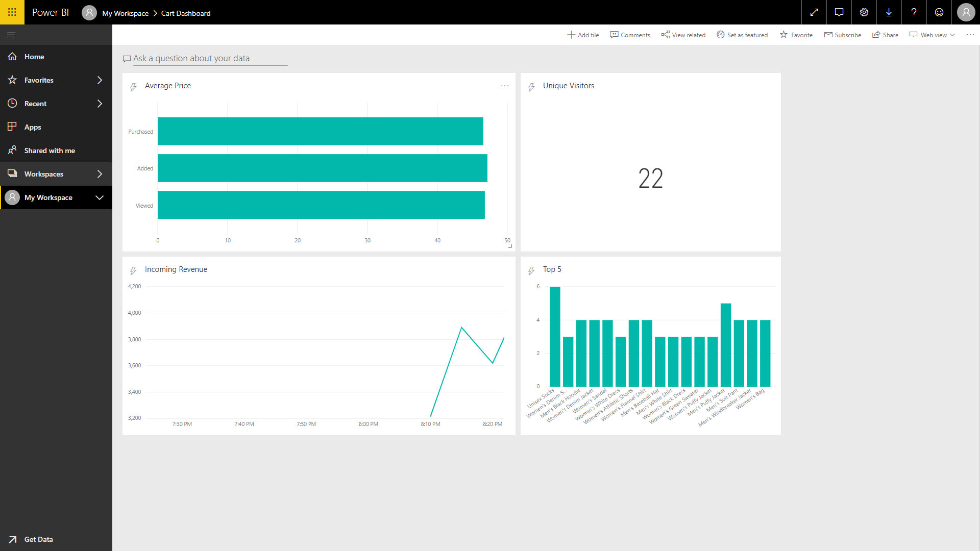Open the feedback smiley icon
980x551 pixels.
[939, 12]
